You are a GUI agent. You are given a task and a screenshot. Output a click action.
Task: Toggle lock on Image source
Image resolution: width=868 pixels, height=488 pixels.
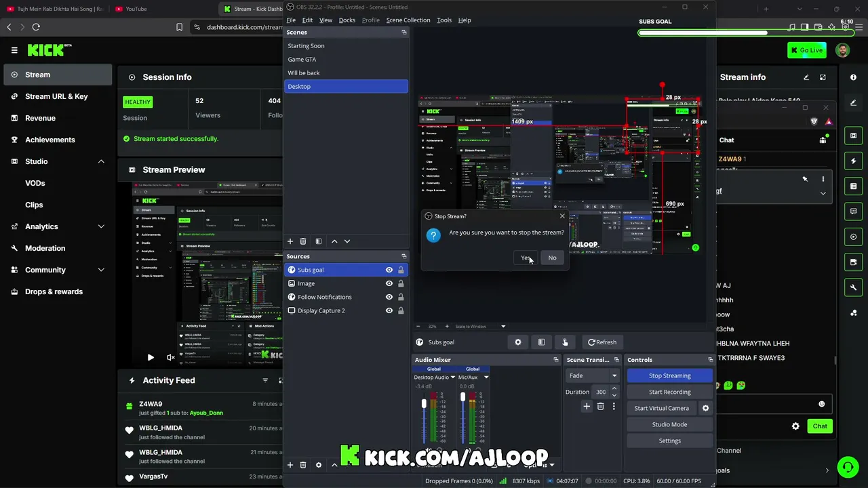pos(401,283)
